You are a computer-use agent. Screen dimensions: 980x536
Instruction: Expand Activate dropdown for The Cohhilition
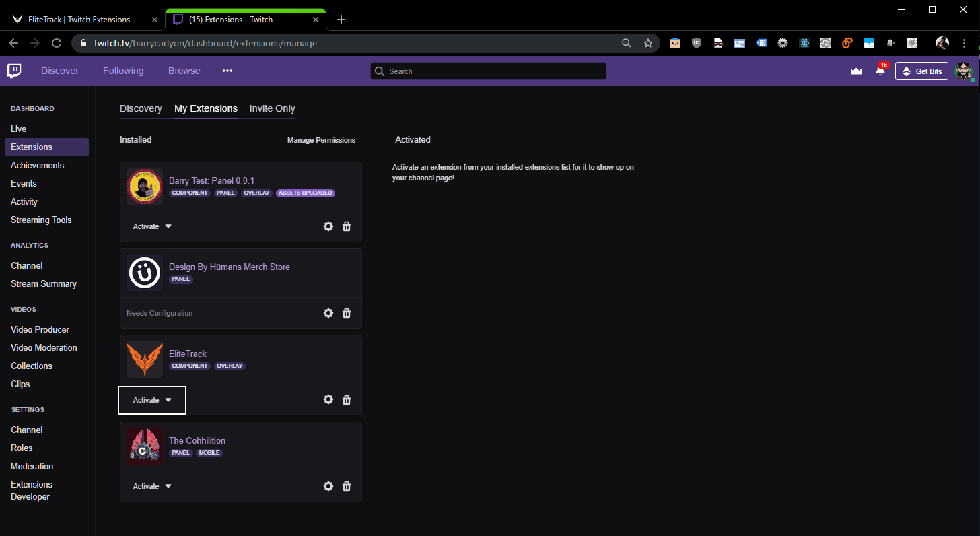(x=153, y=486)
